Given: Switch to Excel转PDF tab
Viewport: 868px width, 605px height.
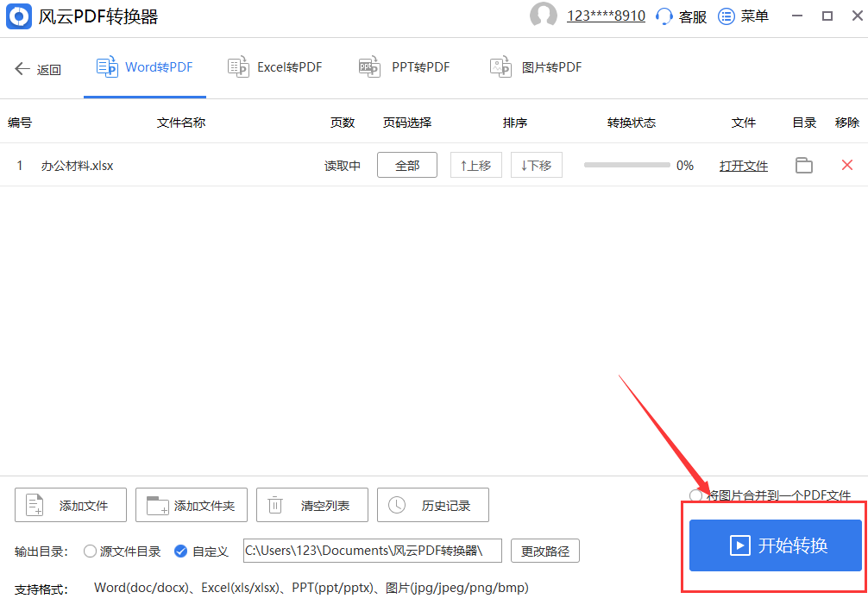Looking at the screenshot, I should pos(275,67).
